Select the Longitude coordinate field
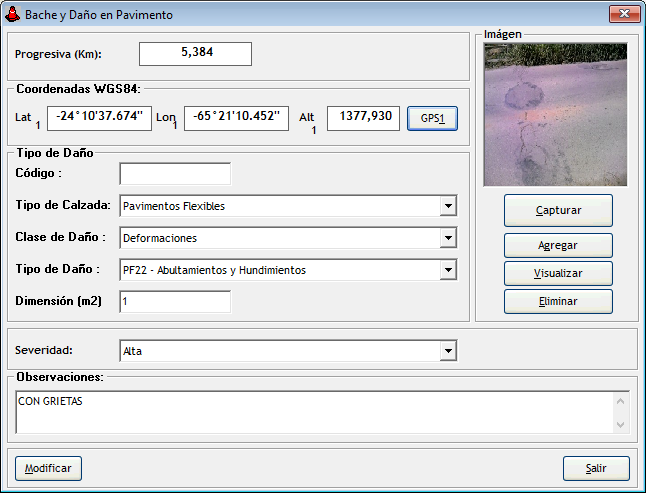 point(237,117)
